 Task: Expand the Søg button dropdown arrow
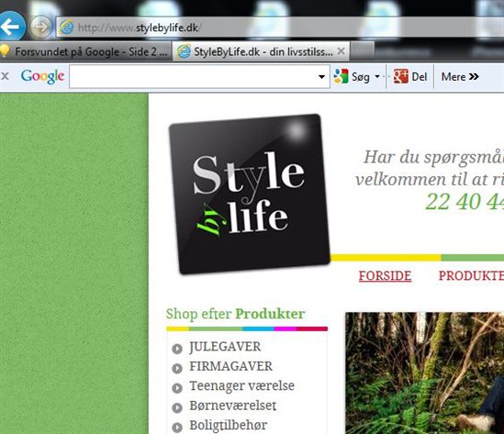click(377, 76)
